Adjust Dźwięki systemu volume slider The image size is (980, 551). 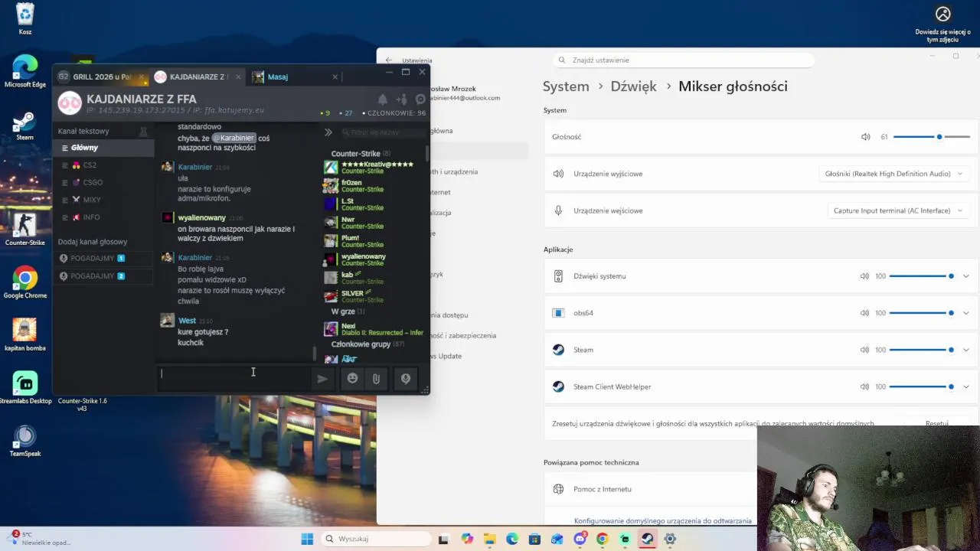coord(922,276)
